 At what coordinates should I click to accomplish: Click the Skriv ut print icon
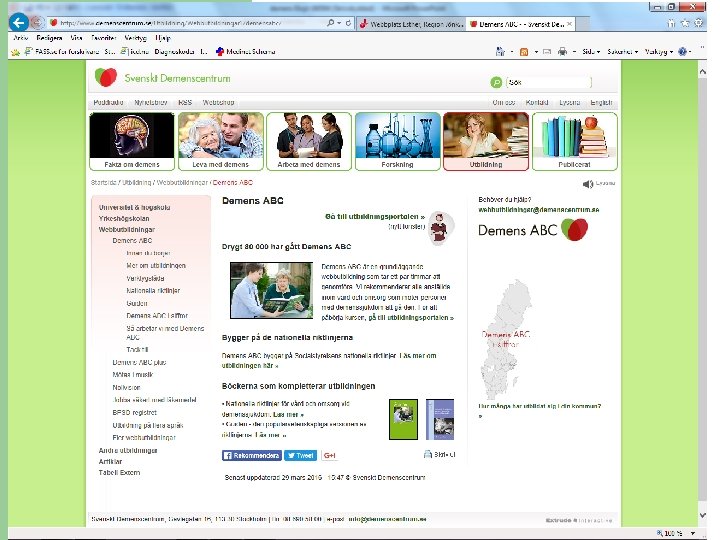[428, 454]
